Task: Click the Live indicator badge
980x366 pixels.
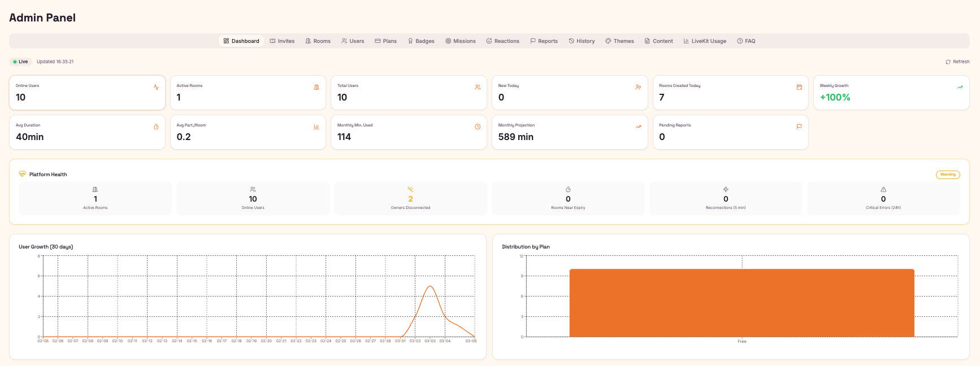Action: [20, 62]
